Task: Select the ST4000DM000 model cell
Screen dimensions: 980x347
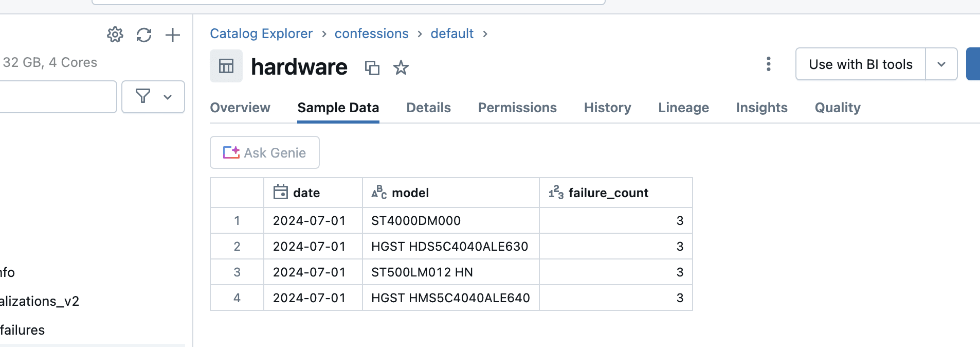Action: pyautogui.click(x=451, y=220)
